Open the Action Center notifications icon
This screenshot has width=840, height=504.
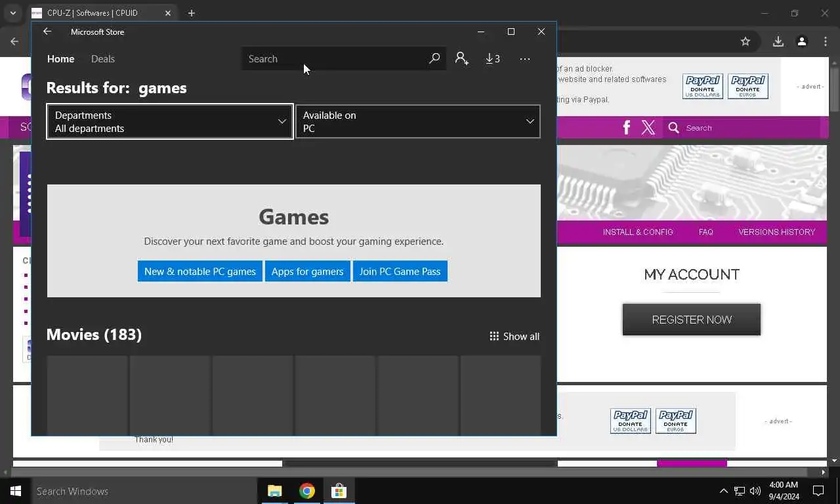coord(818,491)
